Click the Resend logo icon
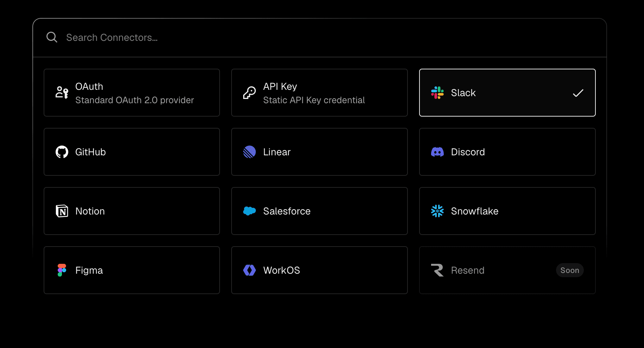The width and height of the screenshot is (644, 348). [437, 270]
